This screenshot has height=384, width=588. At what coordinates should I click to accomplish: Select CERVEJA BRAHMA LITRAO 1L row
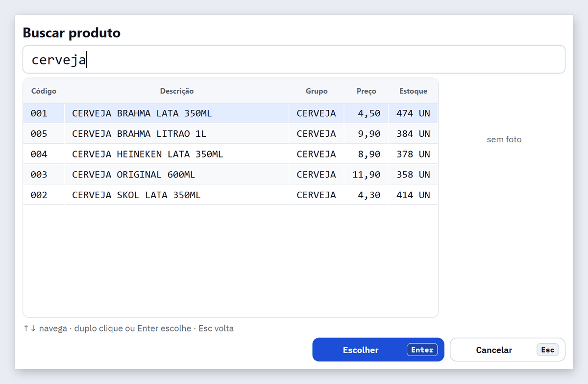click(230, 134)
